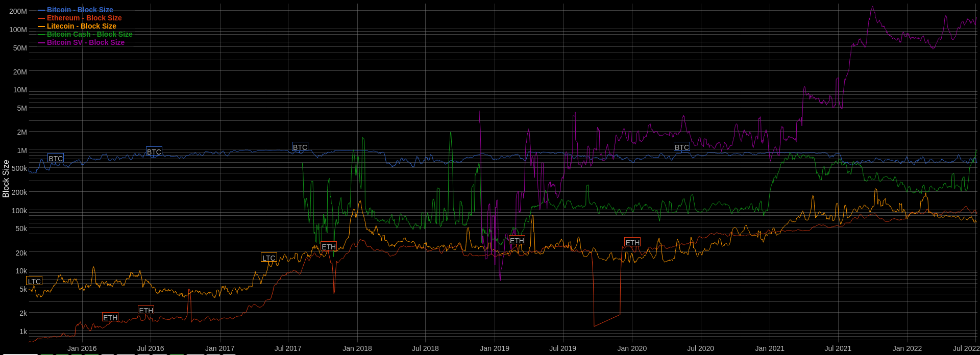
Task: Toggle the Litecoin - Block Size legend entry
Action: tap(77, 26)
